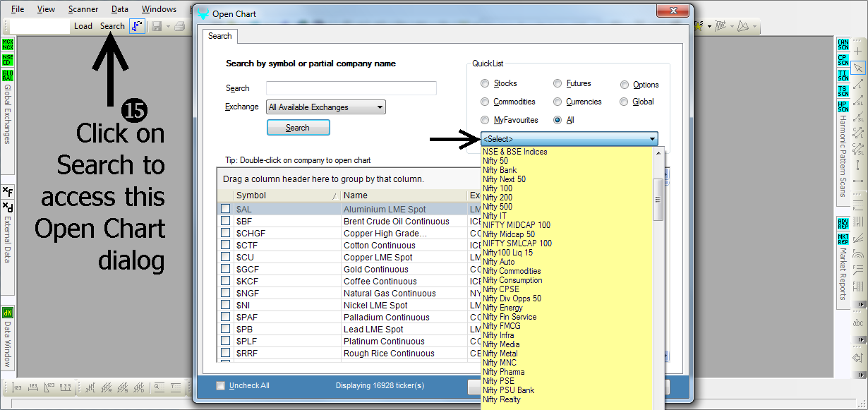Open the View menu
Screen dimensions: 868x410
tap(46, 9)
